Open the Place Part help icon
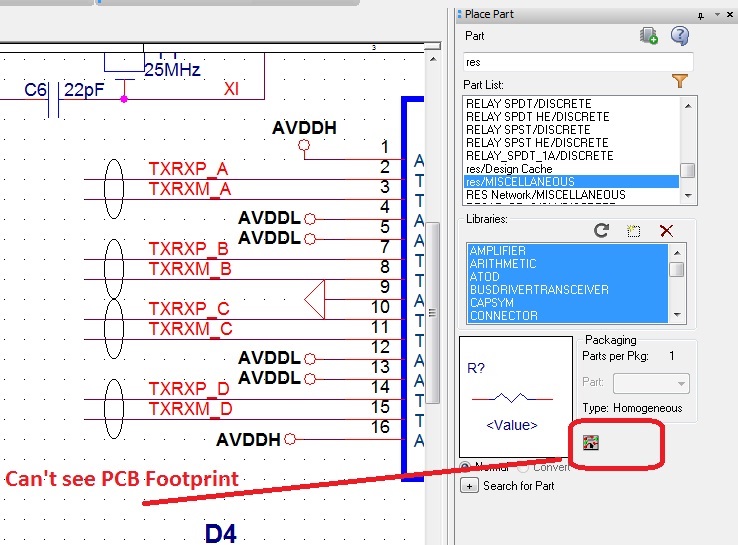738x545 pixels. (x=679, y=36)
